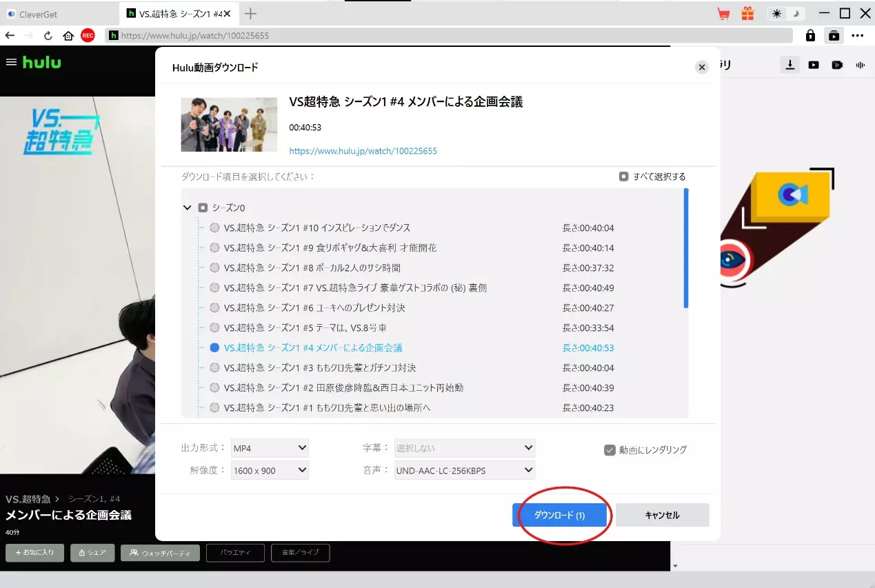Select episode #6 ユーキへのプレゼント対決
Image resolution: width=875 pixels, height=588 pixels.
(x=215, y=307)
